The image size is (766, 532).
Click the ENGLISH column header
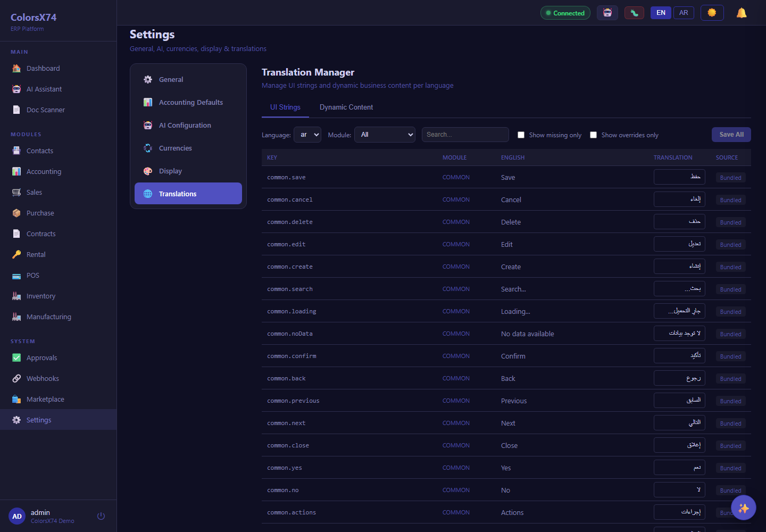click(513, 157)
